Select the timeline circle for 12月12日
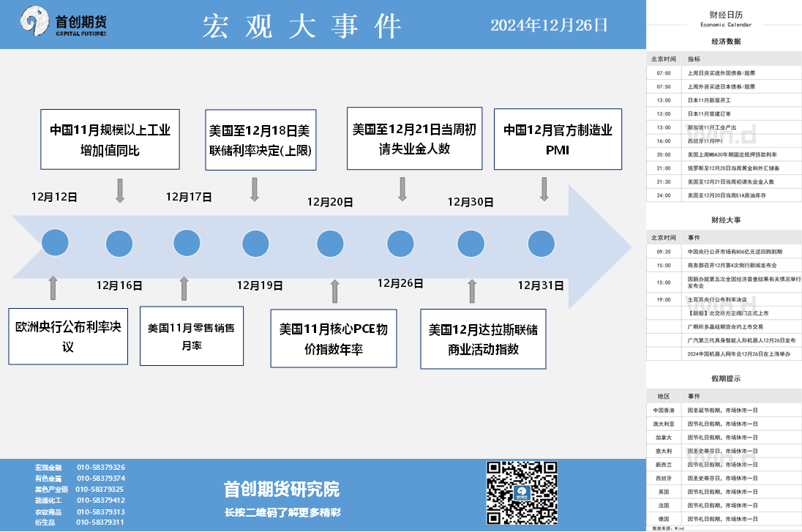Viewport: 802px width, 532px height. pos(55,242)
